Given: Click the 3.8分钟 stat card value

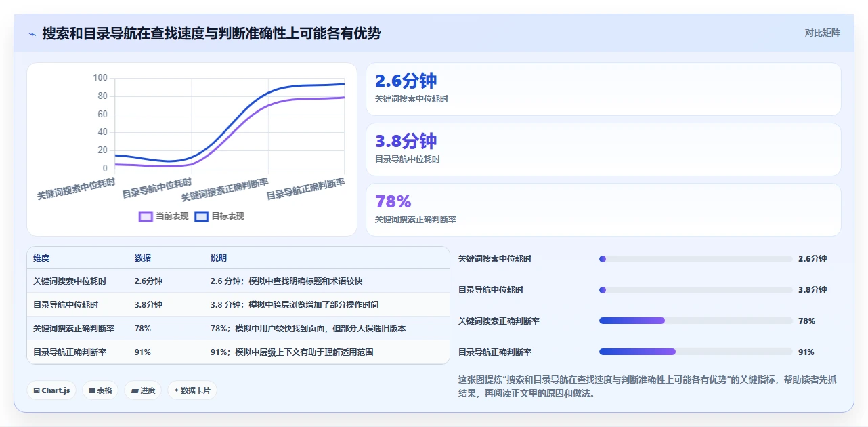Looking at the screenshot, I should point(406,141).
